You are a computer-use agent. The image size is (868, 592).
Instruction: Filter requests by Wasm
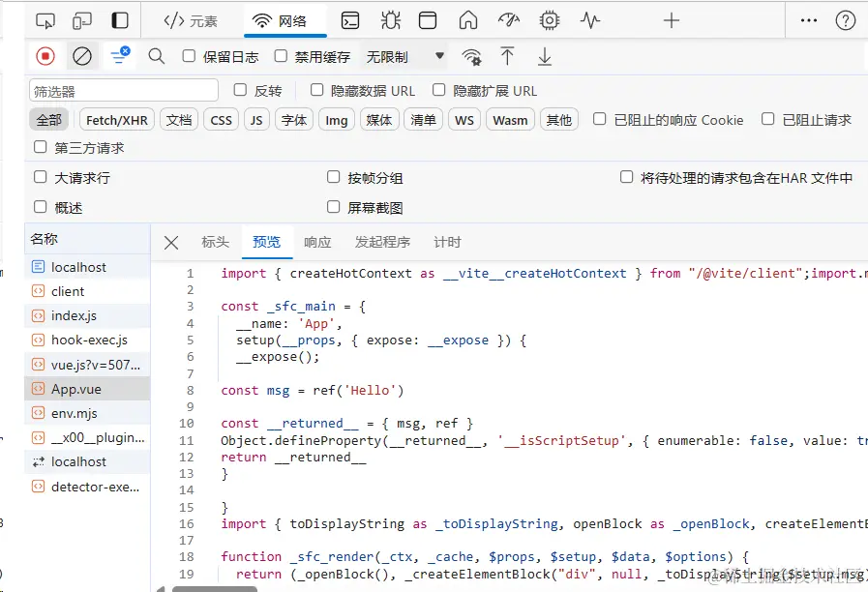[x=510, y=120]
